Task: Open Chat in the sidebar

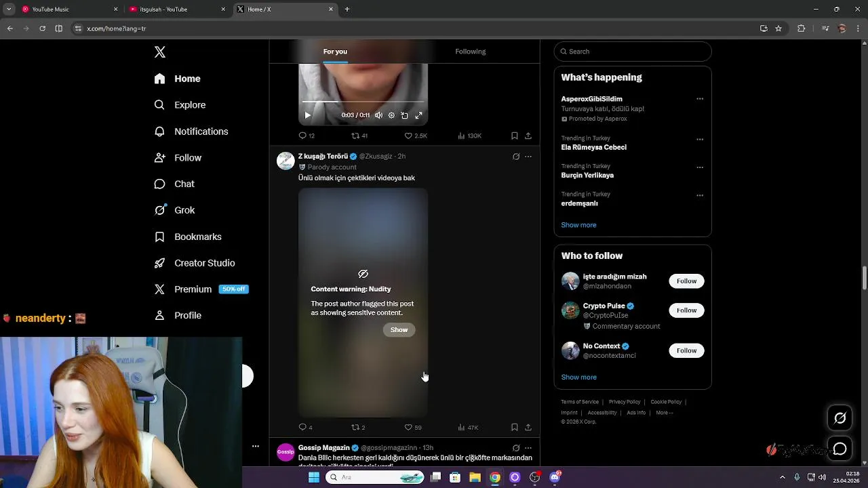Action: [x=175, y=184]
